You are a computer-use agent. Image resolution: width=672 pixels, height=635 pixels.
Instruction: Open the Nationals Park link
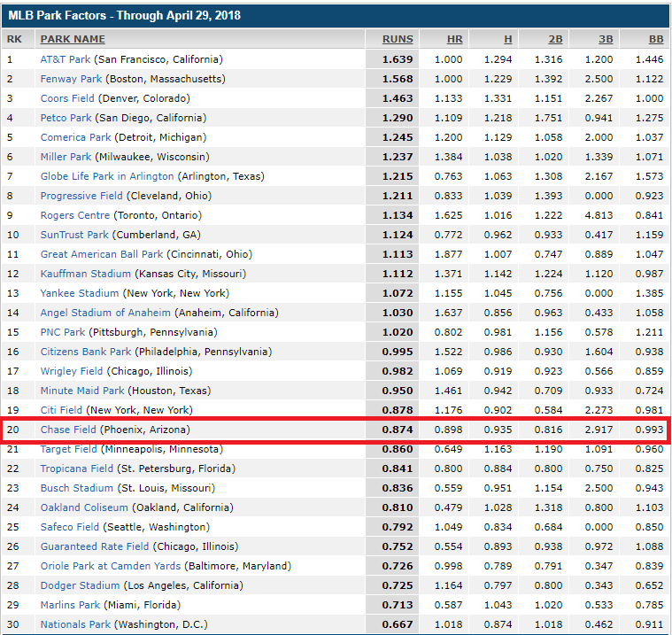click(75, 624)
